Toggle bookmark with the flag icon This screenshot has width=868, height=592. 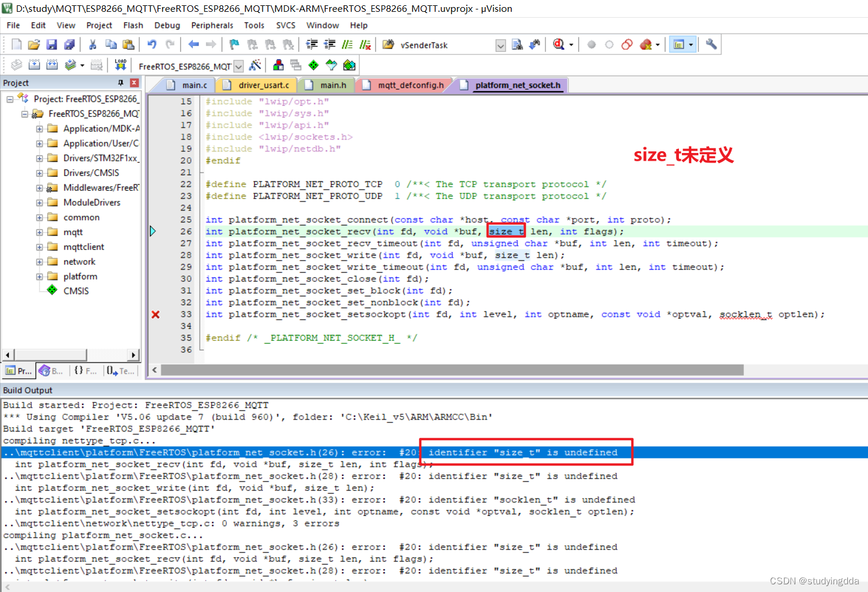click(235, 44)
